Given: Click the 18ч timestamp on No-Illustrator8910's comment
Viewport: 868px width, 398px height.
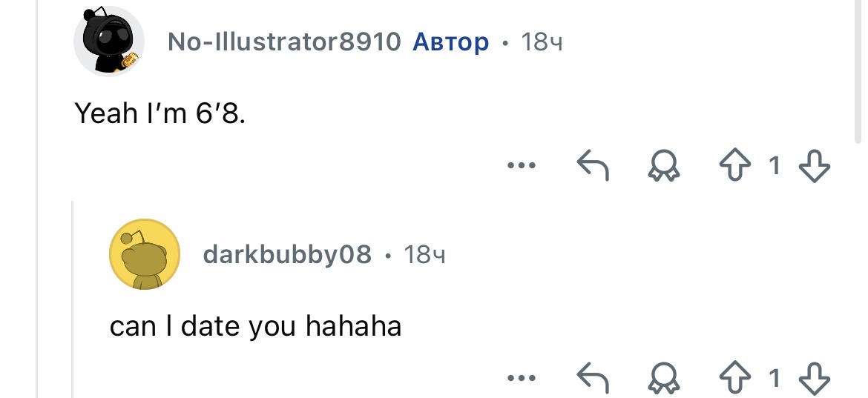Looking at the screenshot, I should coord(542,42).
